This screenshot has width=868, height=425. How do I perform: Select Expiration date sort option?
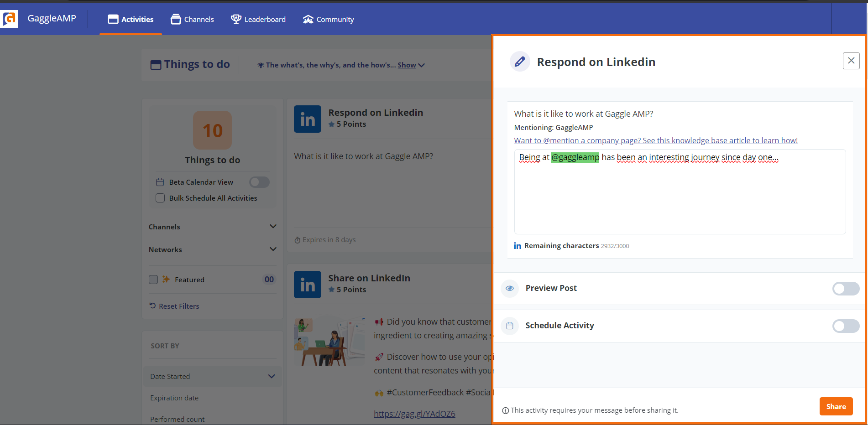point(174,398)
